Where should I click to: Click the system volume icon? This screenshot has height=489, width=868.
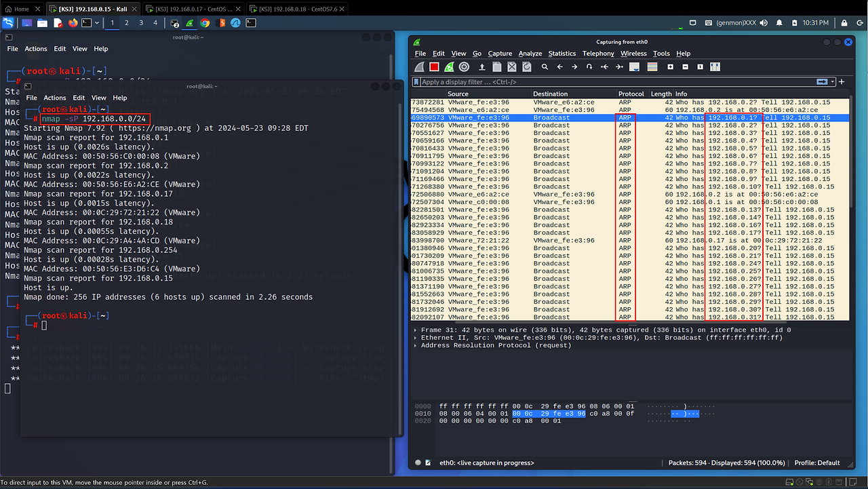(x=763, y=22)
